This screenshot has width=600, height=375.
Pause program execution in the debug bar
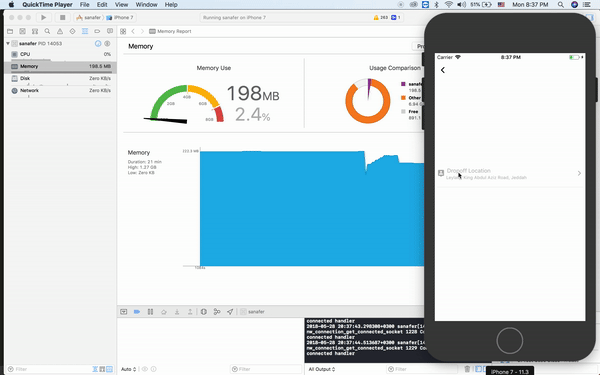click(x=150, y=312)
